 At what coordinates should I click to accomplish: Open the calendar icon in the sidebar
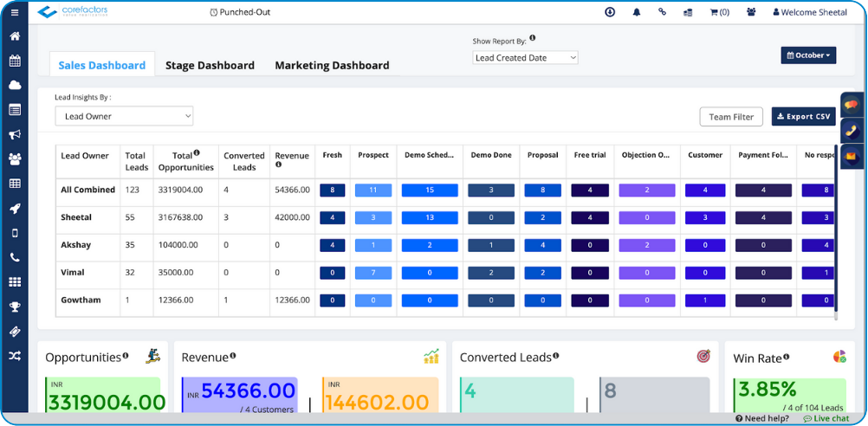[x=15, y=61]
